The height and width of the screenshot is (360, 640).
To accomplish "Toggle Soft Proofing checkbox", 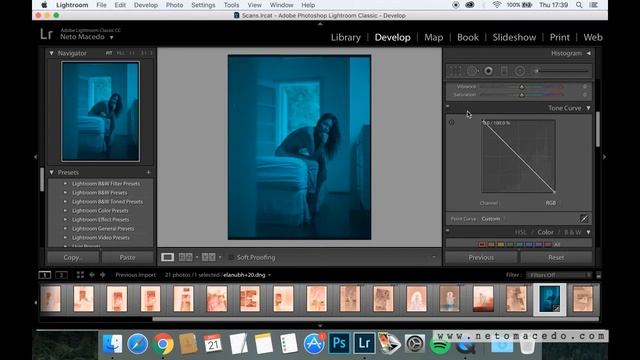I will [231, 257].
